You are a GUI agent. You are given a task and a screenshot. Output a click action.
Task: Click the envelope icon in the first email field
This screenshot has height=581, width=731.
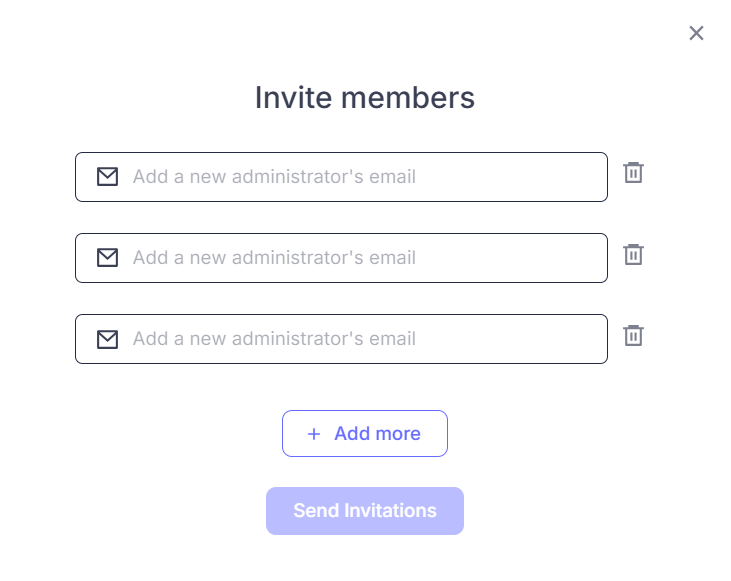click(x=107, y=177)
